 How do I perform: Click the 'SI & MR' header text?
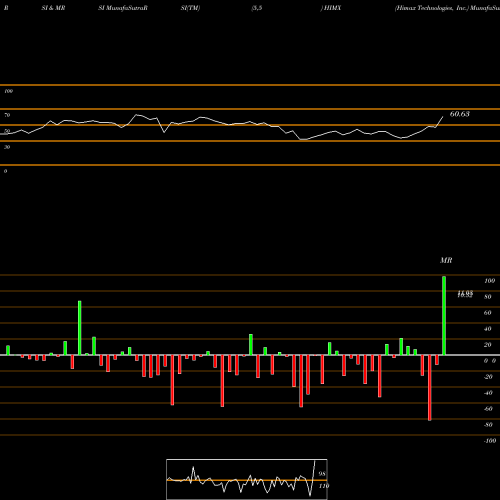click(x=53, y=8)
